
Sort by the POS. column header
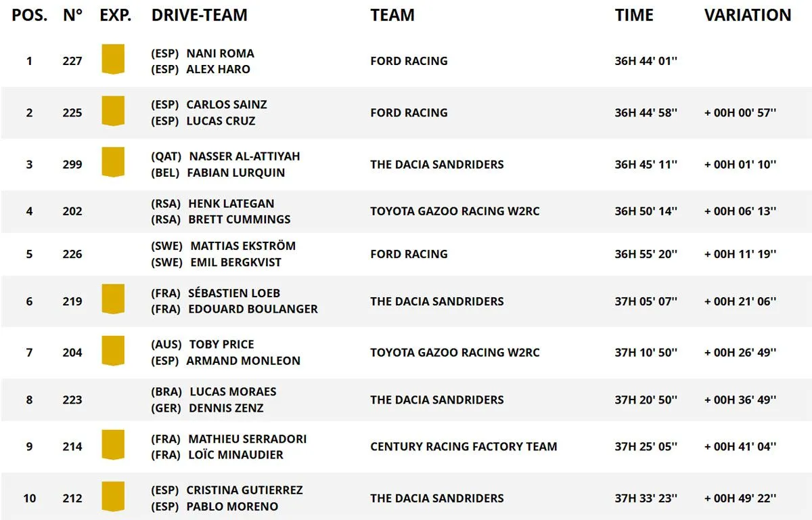point(30,15)
